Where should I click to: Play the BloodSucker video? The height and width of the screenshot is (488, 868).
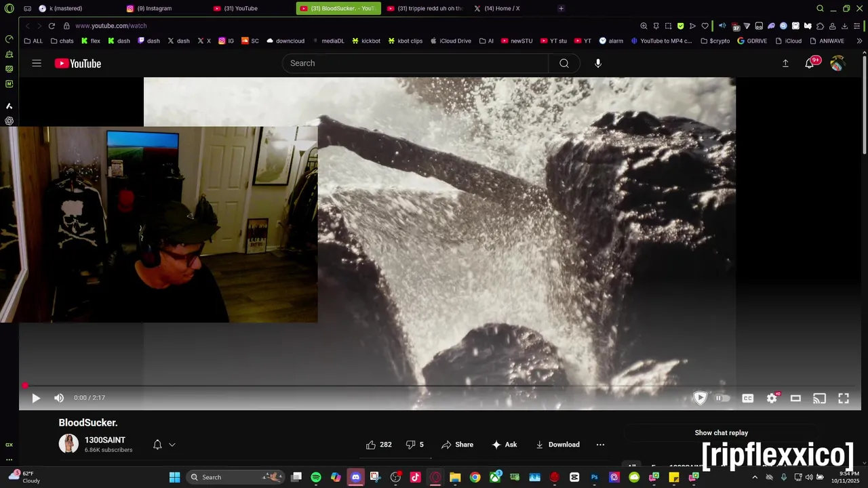[36, 399]
